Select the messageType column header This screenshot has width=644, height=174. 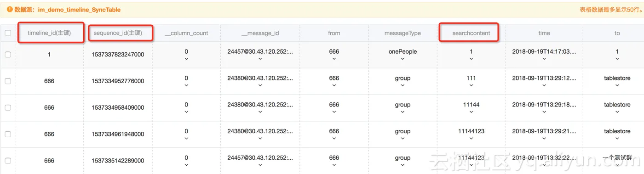[x=402, y=33]
